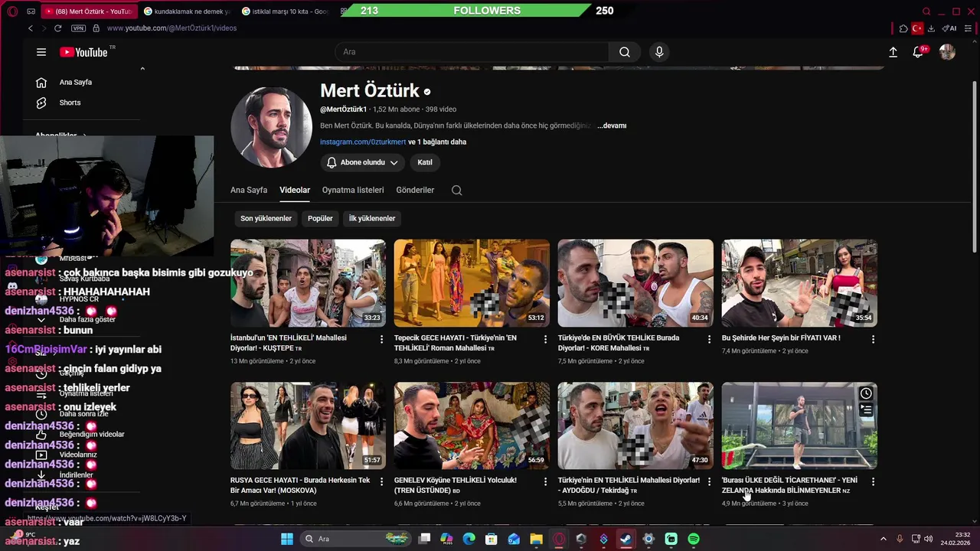
Task: Click the search magnifier button next to Ara field
Action: coord(625,52)
